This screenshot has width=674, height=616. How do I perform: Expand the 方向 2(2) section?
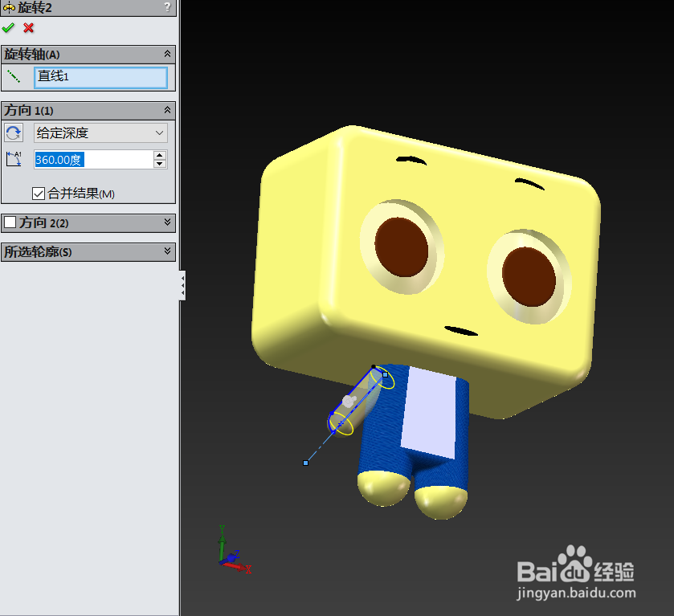click(167, 222)
